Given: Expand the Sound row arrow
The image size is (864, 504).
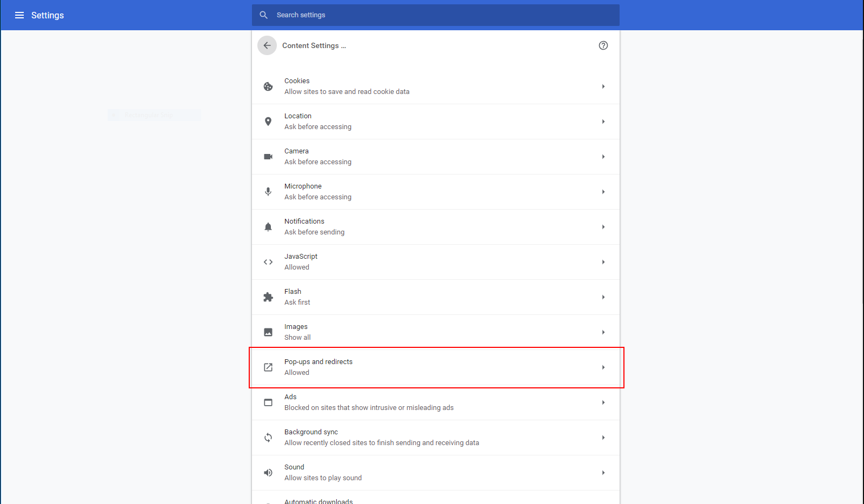Looking at the screenshot, I should pyautogui.click(x=603, y=473).
